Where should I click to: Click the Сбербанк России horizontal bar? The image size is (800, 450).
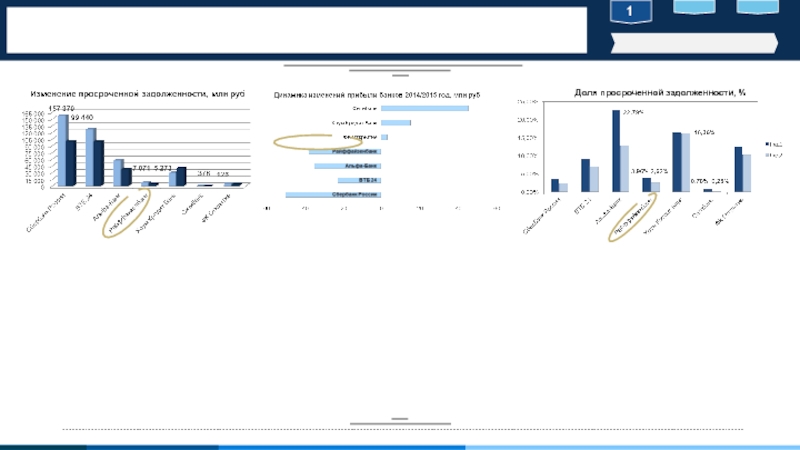[332, 194]
